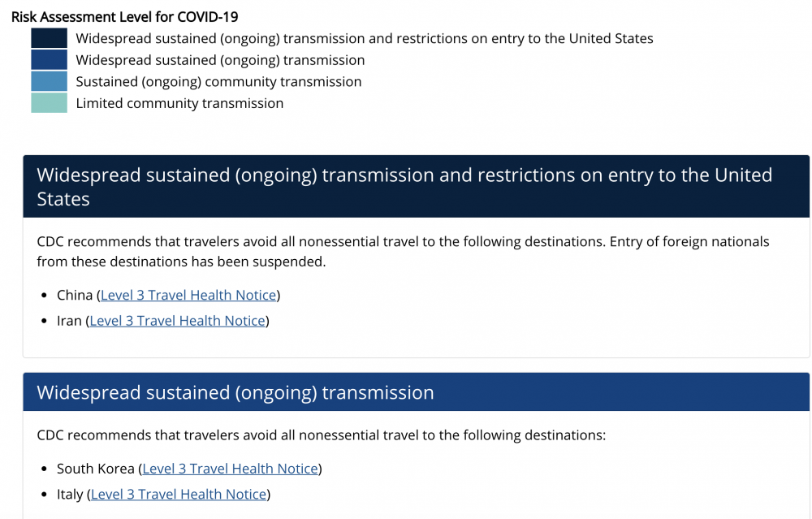Click the word 'China' in the list
The height and width of the screenshot is (519, 812).
click(x=75, y=295)
